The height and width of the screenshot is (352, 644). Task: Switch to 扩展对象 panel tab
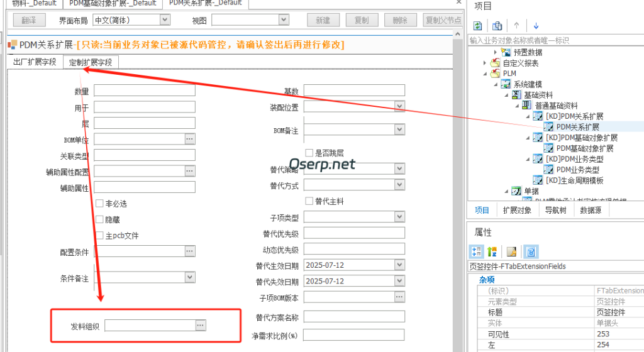(x=517, y=210)
